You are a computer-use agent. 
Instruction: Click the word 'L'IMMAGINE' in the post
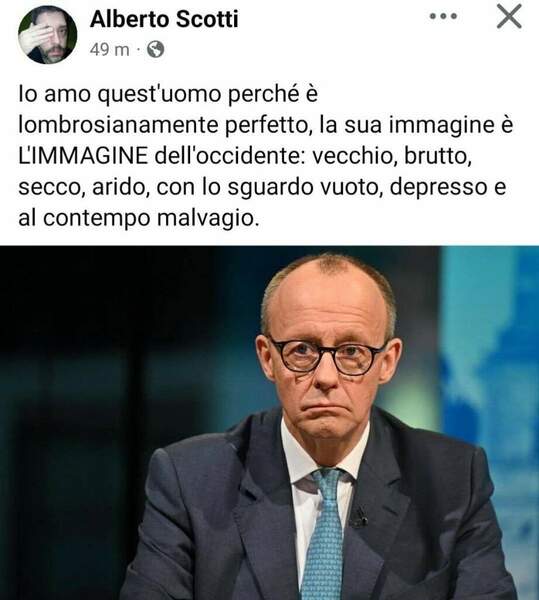point(83,156)
